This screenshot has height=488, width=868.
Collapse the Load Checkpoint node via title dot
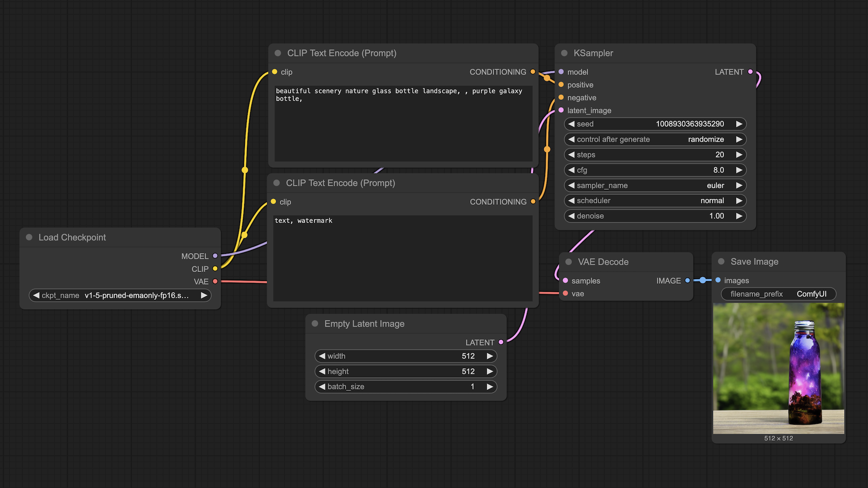pyautogui.click(x=29, y=237)
